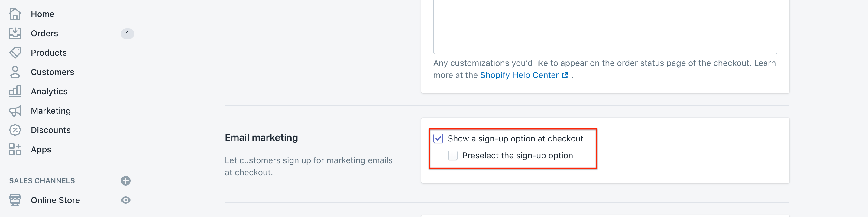Open the Apps grid icon
868x217 pixels.
(x=15, y=149)
